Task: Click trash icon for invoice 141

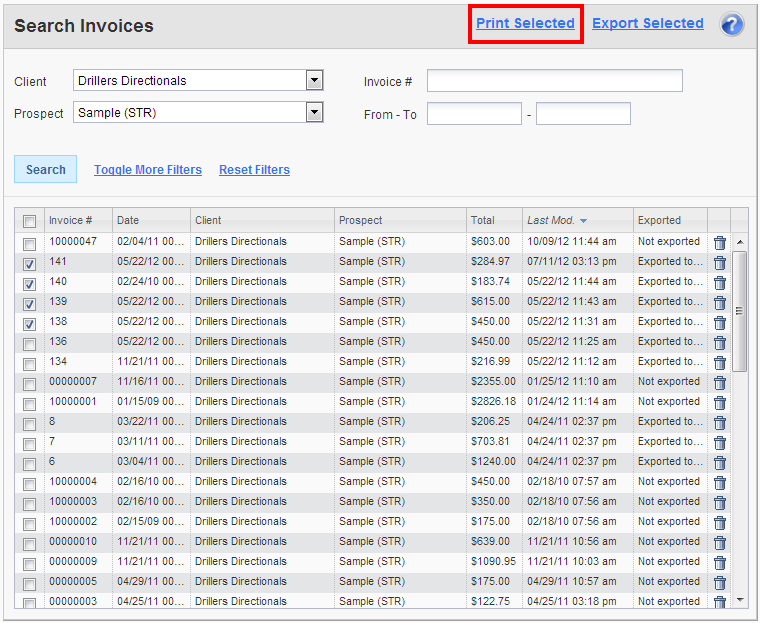Action: (719, 262)
